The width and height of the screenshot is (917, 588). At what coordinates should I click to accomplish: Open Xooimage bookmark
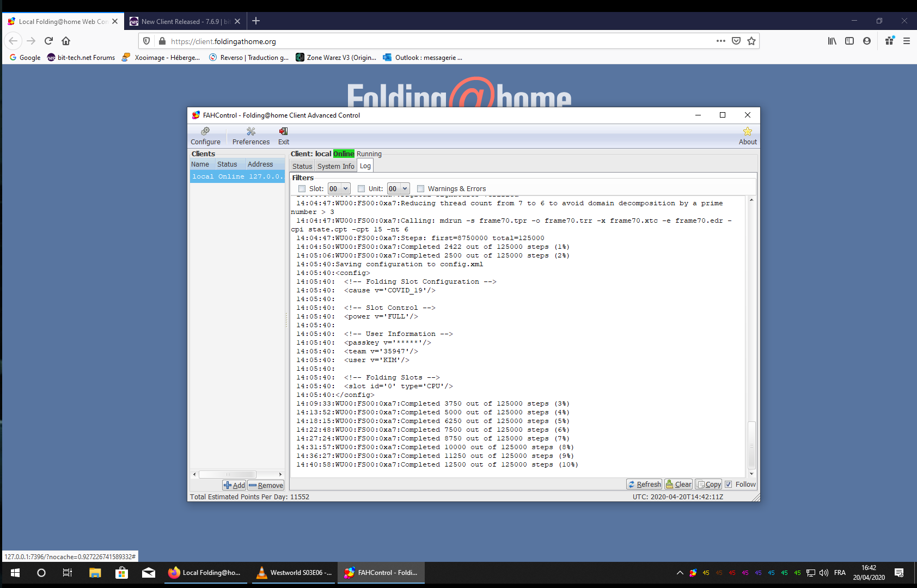(x=161, y=58)
